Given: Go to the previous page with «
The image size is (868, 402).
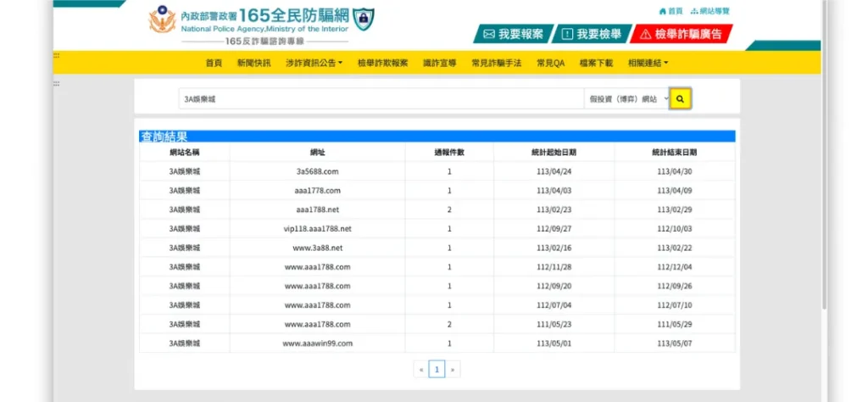Looking at the screenshot, I should (x=421, y=369).
